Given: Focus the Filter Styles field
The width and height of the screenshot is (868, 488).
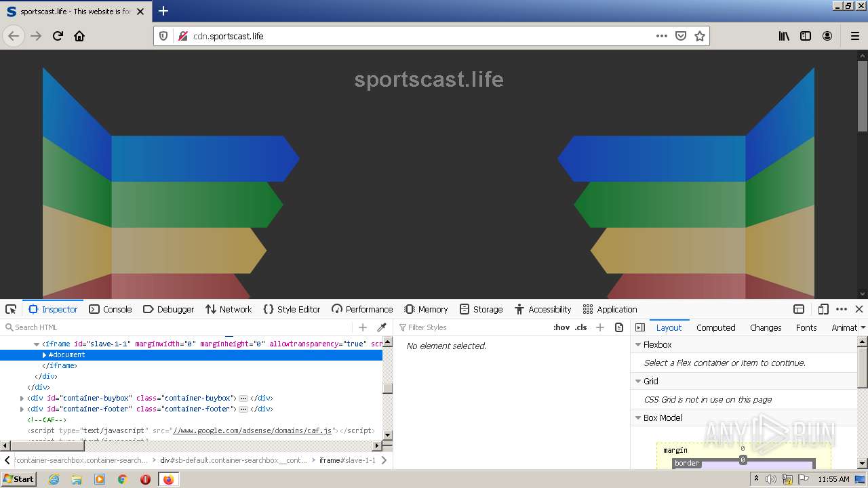Looking at the screenshot, I should click(473, 327).
